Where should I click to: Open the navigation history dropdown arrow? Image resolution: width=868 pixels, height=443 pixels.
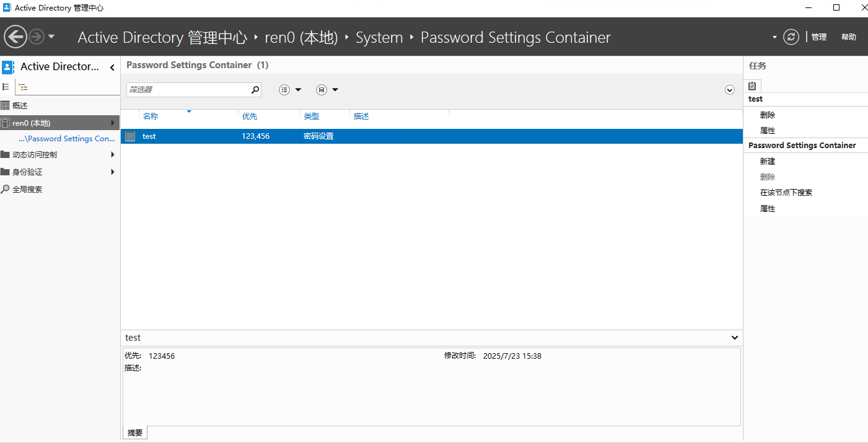tap(51, 37)
